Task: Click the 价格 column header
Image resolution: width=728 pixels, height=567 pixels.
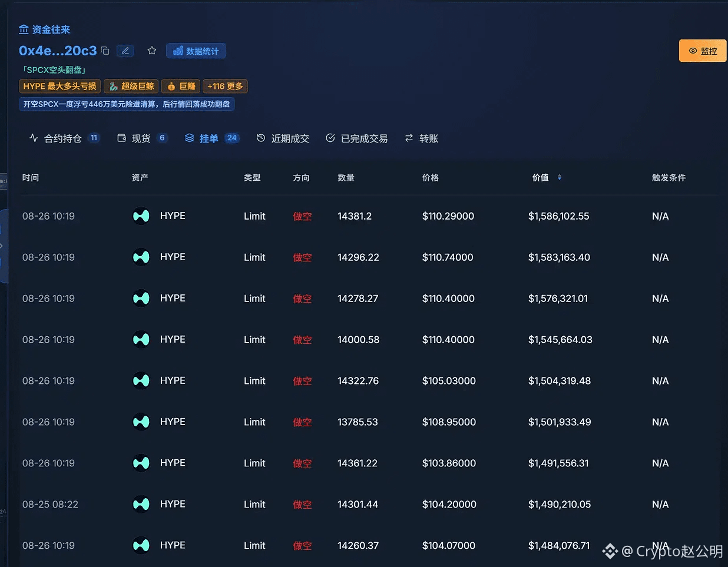Action: (431, 177)
